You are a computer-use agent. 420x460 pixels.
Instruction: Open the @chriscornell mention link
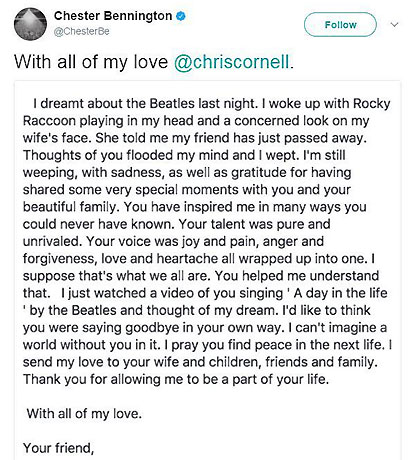(232, 62)
